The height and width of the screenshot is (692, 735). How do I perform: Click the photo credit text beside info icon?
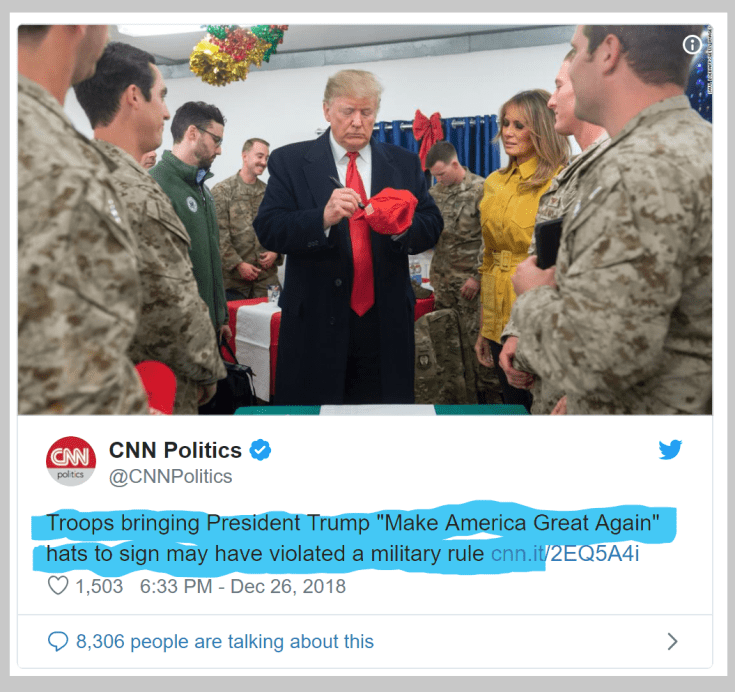(709, 59)
